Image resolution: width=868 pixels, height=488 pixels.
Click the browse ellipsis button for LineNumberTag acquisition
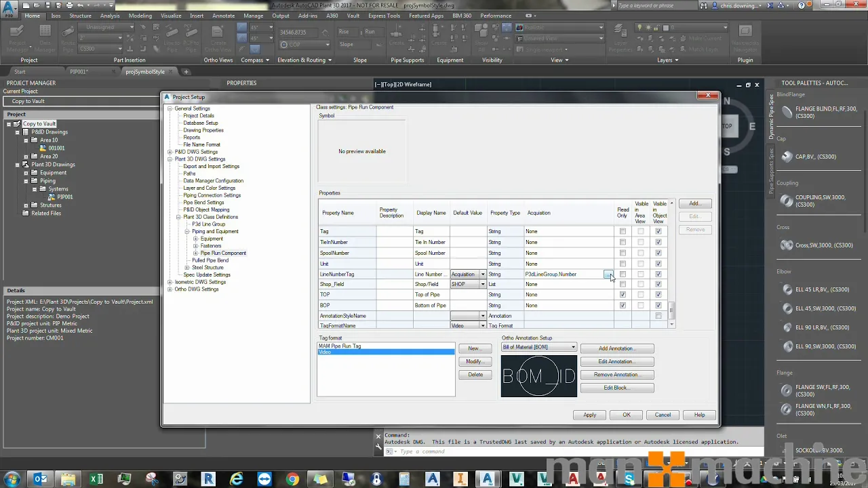click(x=608, y=274)
